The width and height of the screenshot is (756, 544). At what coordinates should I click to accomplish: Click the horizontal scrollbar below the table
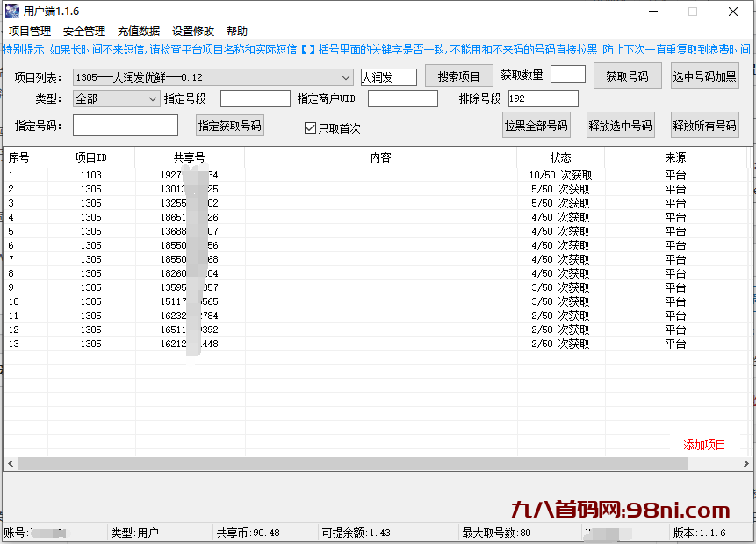click(351, 463)
